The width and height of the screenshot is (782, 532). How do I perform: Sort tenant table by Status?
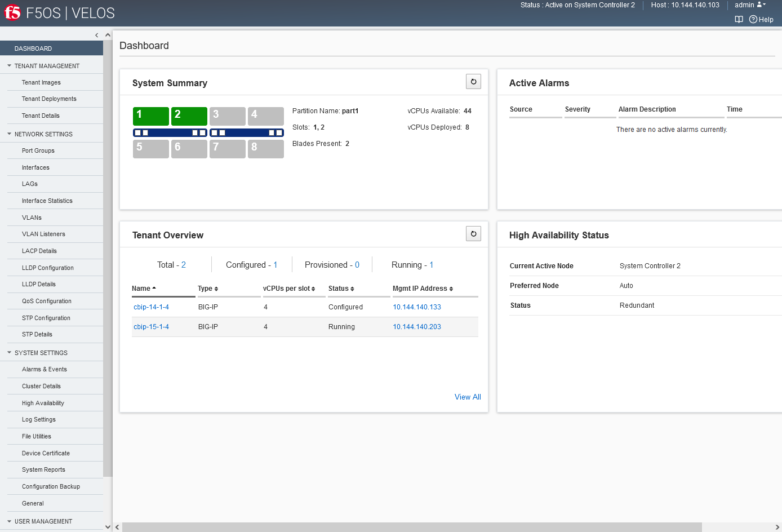pos(341,289)
